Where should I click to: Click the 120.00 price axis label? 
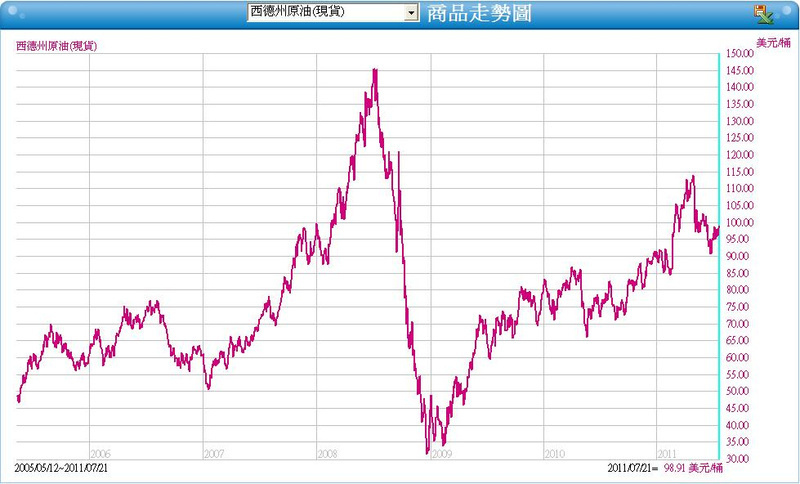739,155
